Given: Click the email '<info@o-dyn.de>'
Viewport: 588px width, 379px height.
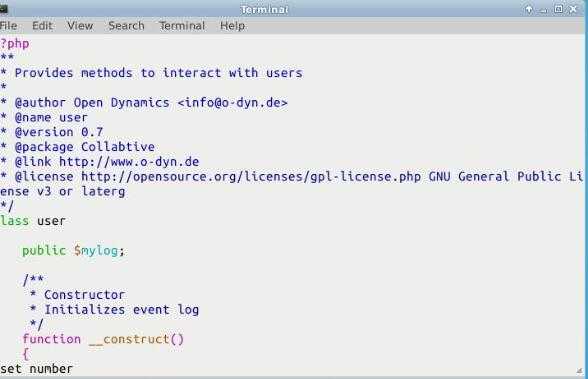Looking at the screenshot, I should (232, 103).
